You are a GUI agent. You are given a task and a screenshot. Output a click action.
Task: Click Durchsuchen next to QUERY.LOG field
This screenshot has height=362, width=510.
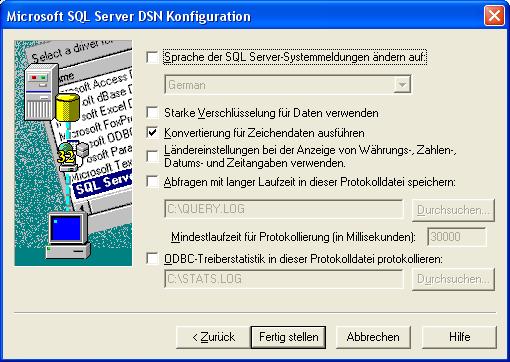(453, 210)
